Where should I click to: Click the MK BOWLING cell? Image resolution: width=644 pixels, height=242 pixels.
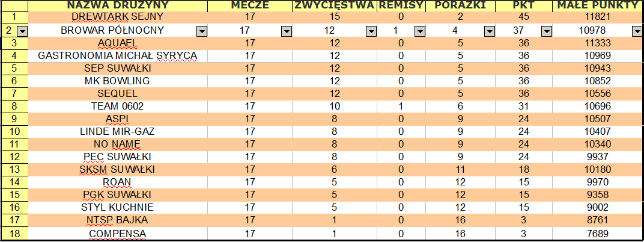(118, 81)
